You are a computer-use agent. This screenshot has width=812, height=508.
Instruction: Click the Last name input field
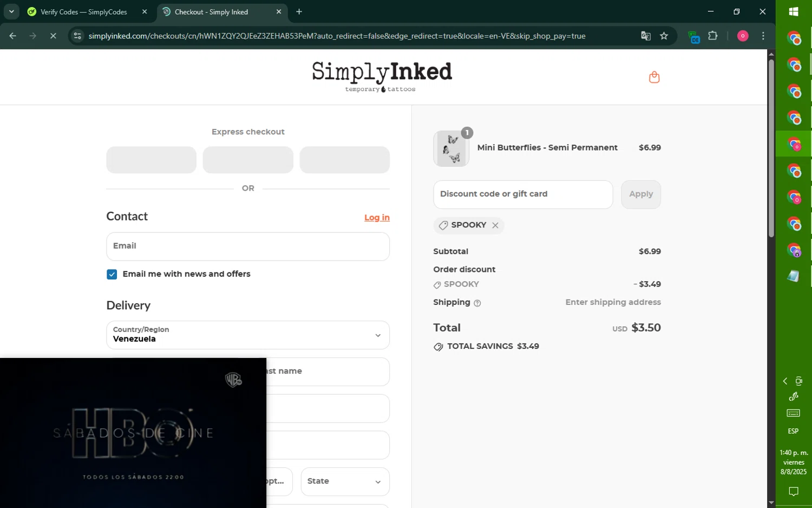[328, 372]
